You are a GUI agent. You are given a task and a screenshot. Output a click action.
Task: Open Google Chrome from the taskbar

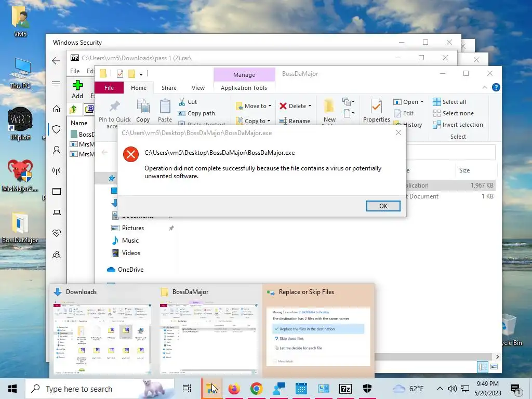[x=257, y=389]
